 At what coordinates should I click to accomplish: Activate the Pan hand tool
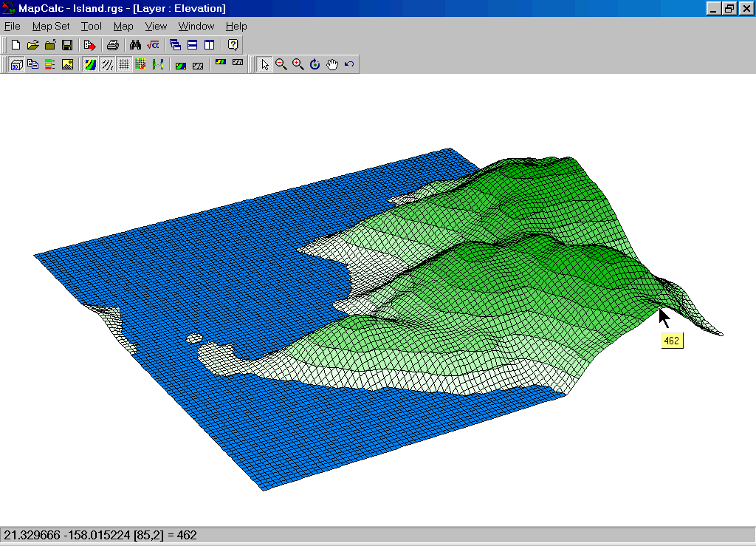332,64
